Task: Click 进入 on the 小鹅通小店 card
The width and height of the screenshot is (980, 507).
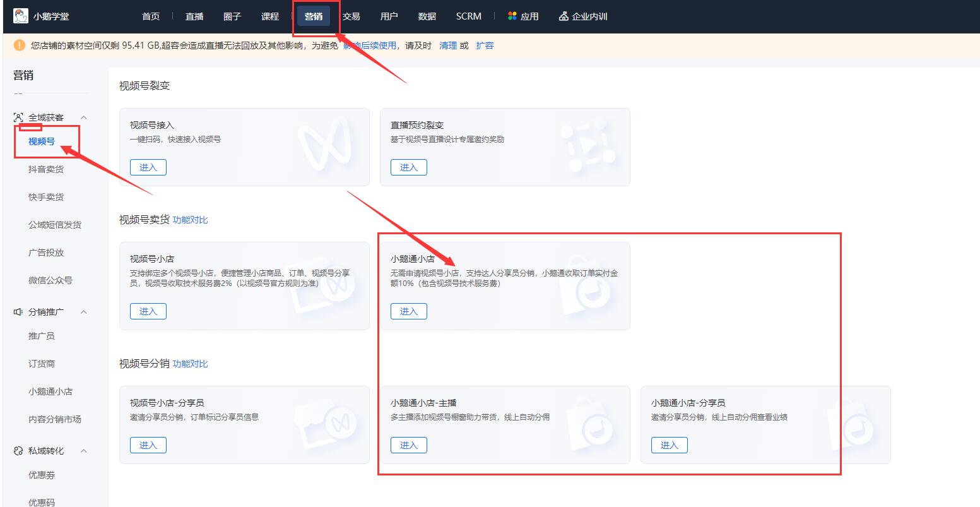Action: click(x=408, y=311)
